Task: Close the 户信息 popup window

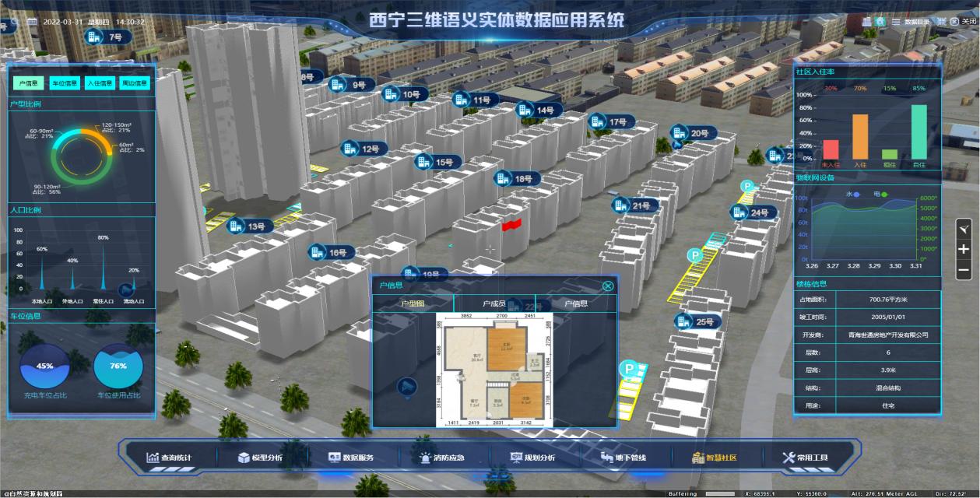Action: pos(608,286)
